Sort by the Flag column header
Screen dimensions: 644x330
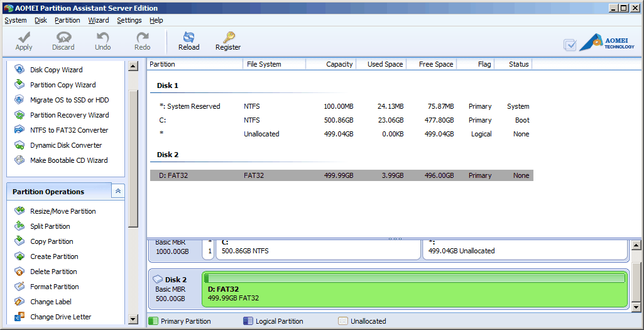tap(476, 64)
